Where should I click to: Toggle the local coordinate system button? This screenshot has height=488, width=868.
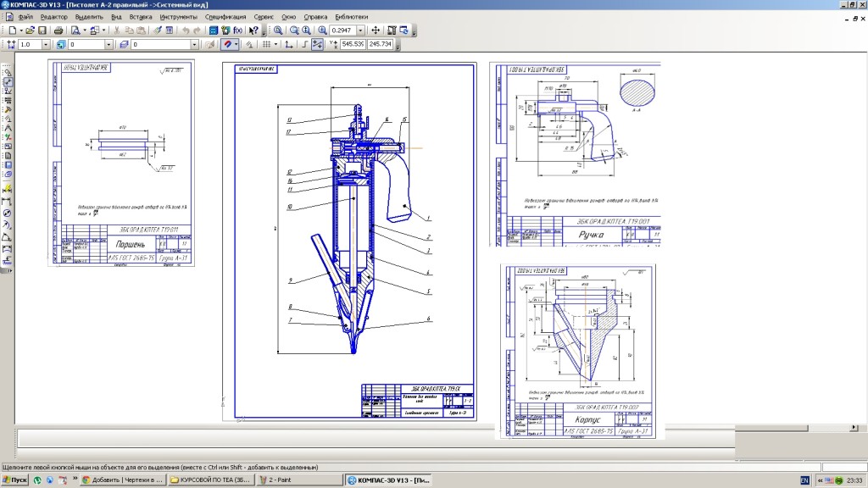pos(289,44)
